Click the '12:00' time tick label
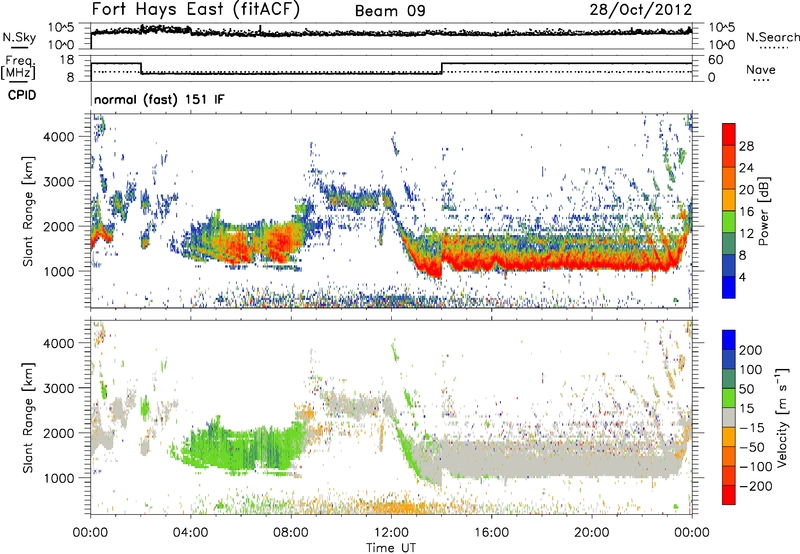This screenshot has width=800, height=554. coord(391,533)
